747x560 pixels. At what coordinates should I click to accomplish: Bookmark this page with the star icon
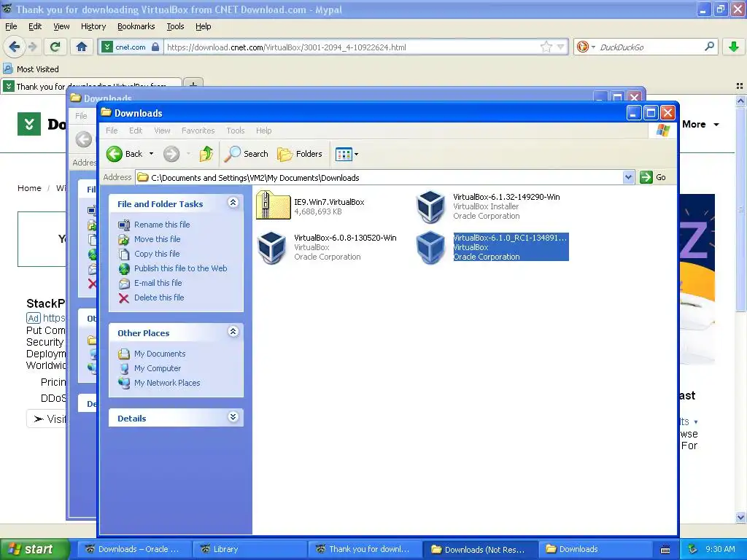[546, 47]
